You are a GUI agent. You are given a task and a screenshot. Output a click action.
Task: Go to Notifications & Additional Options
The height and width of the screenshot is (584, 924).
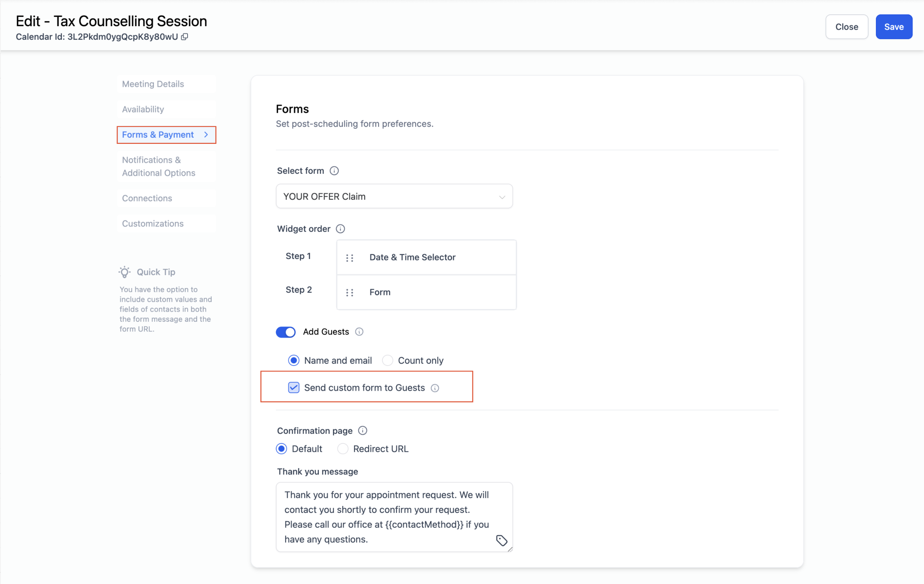pos(158,166)
